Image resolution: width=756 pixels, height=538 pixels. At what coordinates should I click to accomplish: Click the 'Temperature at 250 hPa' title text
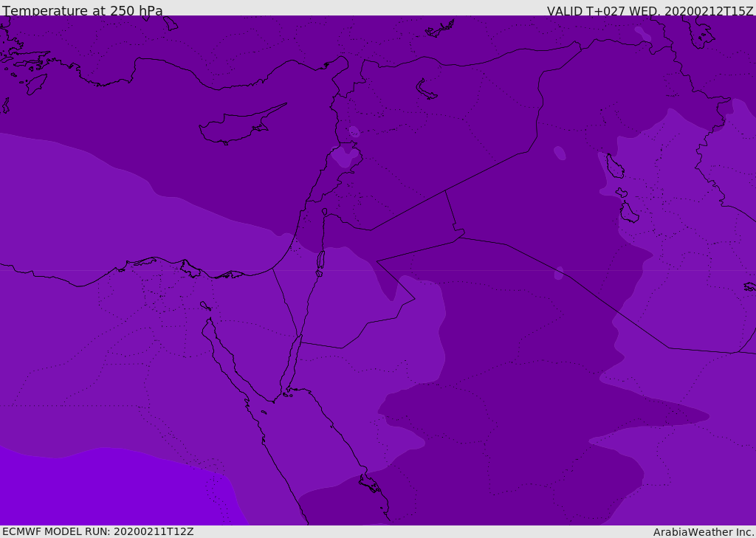pos(83,10)
